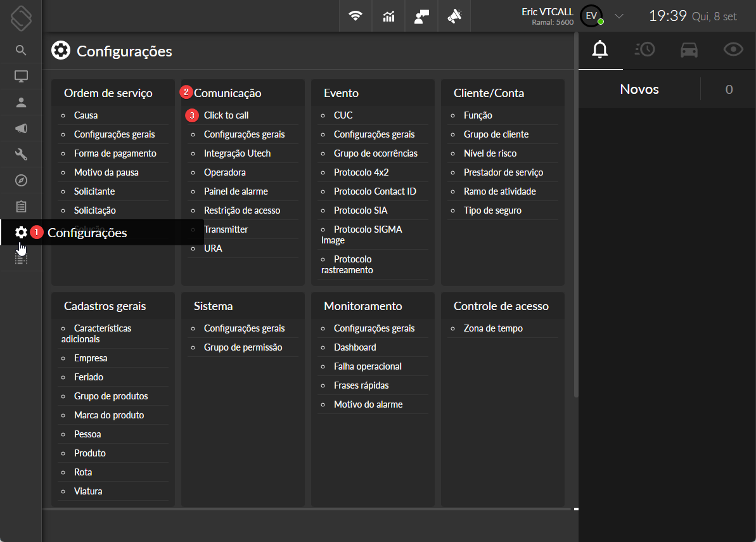
Task: Click the compass icon in left sidebar
Action: point(21,181)
